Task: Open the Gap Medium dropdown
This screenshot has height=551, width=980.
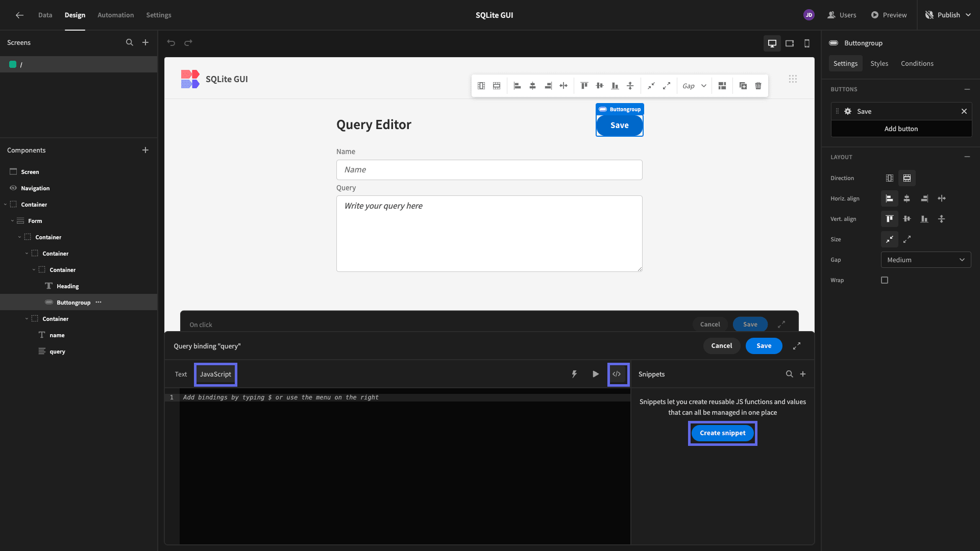Action: tap(926, 260)
